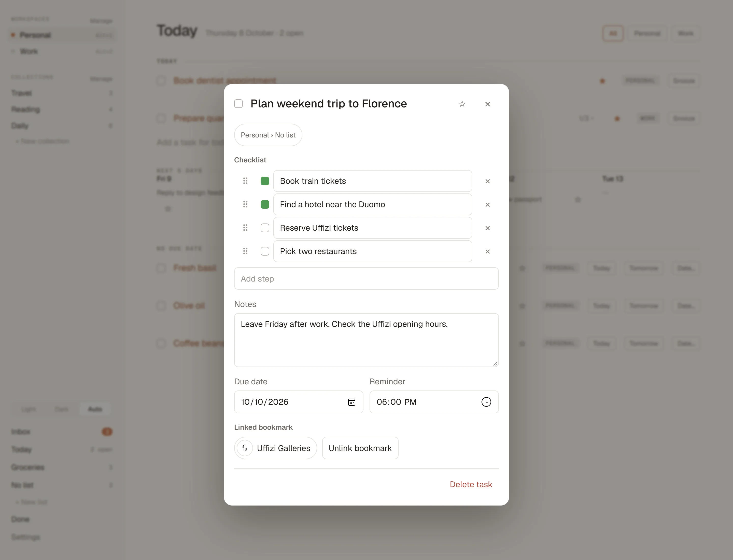Mark Plan weekend trip to Florence complete
The image size is (733, 560).
point(238,104)
